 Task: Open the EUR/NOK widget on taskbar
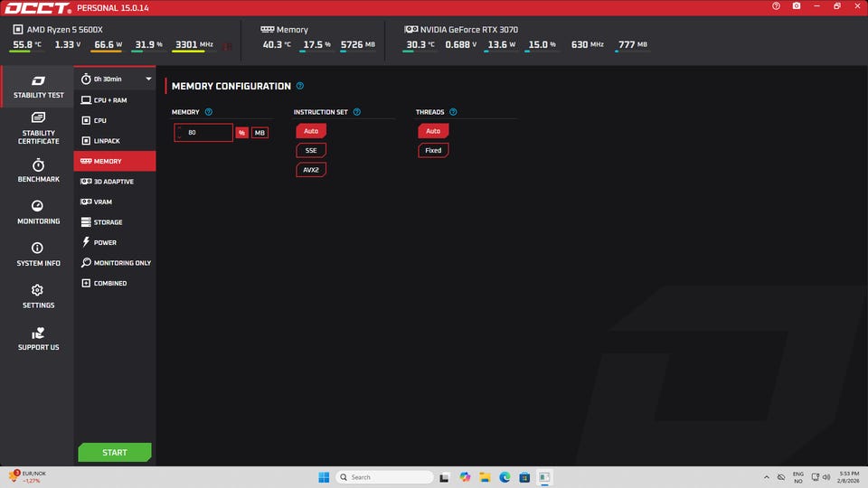(x=28, y=477)
